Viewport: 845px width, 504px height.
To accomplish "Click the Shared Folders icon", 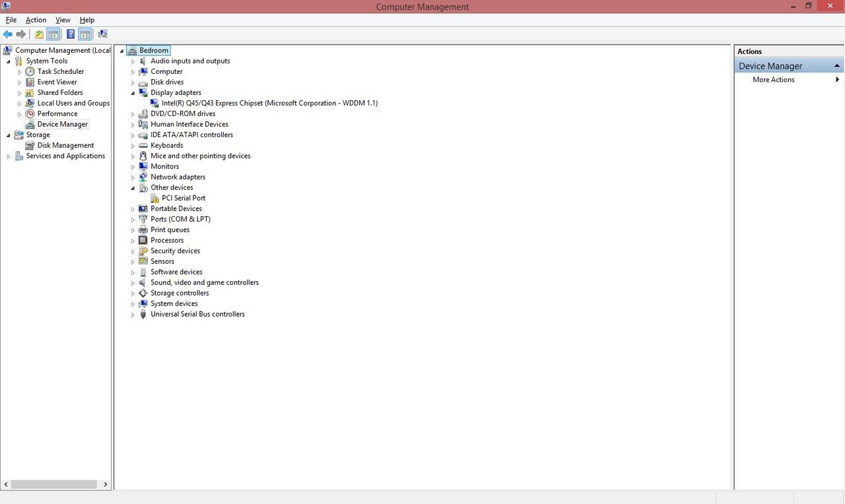I will click(x=30, y=92).
